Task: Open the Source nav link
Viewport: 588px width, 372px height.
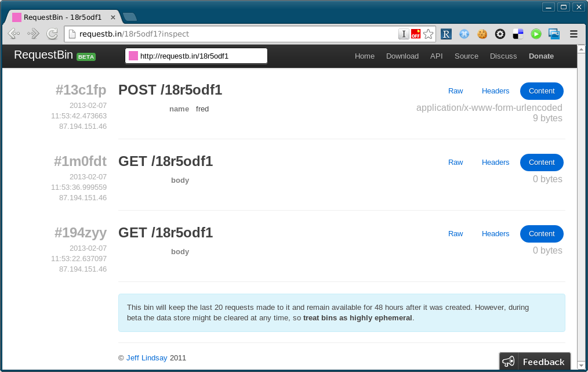Action: click(x=466, y=56)
